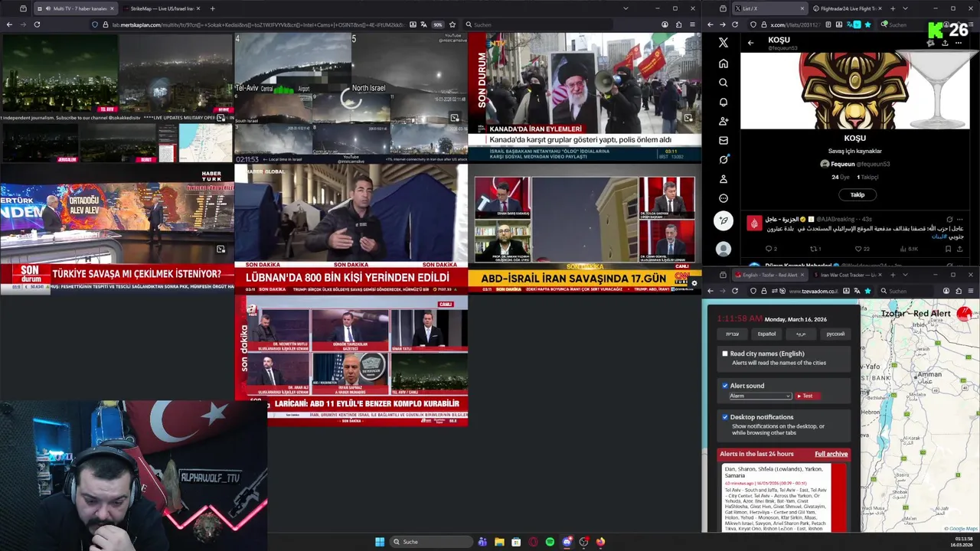Share the KOŞU list via upload icon

(x=945, y=43)
